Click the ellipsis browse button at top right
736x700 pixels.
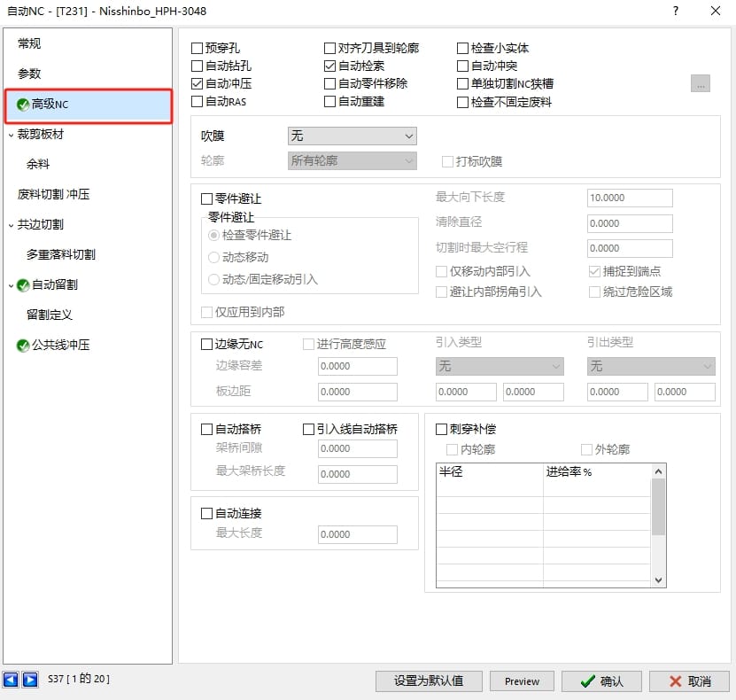click(x=701, y=84)
